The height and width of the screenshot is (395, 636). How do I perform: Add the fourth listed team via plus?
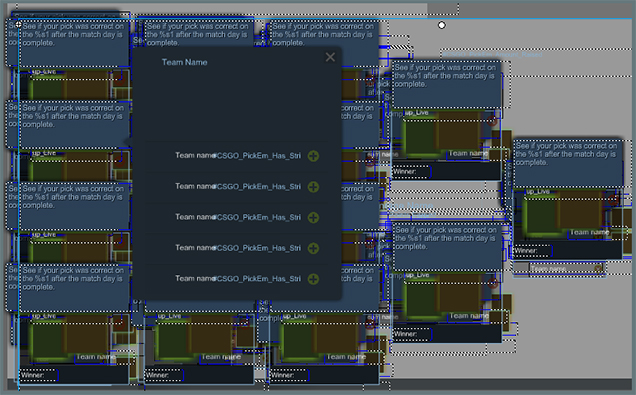point(313,248)
